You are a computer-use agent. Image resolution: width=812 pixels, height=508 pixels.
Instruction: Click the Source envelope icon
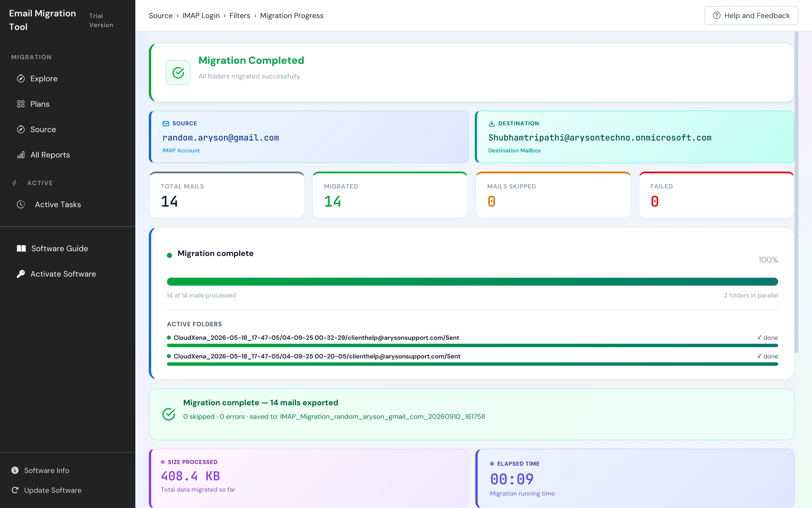pyautogui.click(x=166, y=123)
